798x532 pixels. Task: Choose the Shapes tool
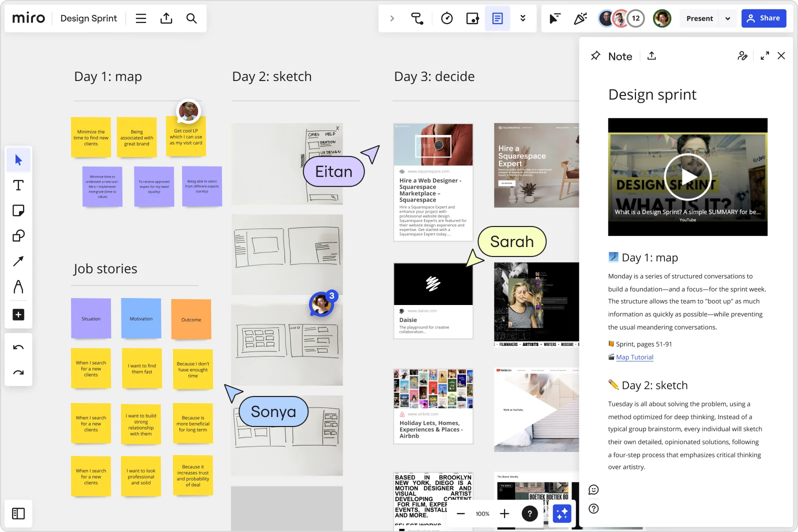click(18, 235)
